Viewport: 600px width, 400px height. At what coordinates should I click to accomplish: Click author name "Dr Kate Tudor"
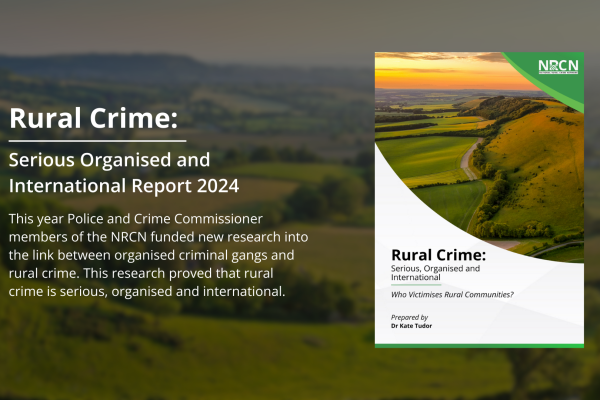[x=411, y=326]
